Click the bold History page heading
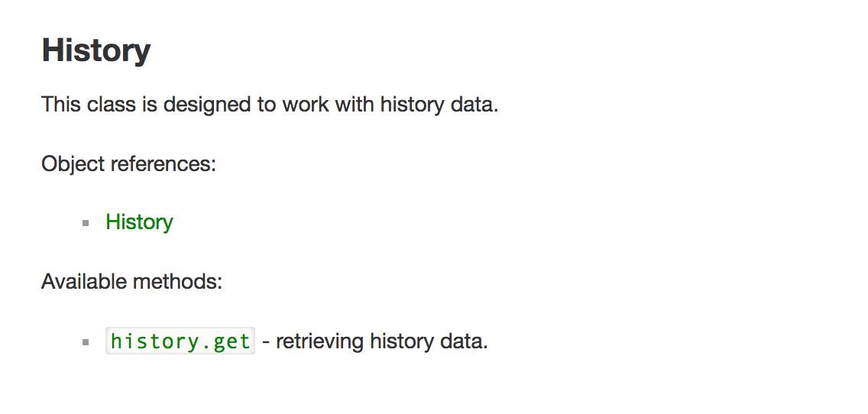 (96, 50)
